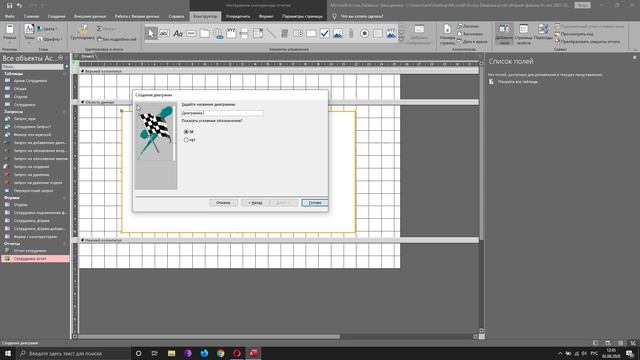Switch to the Упорядочить ribbon tab

[x=238, y=16]
